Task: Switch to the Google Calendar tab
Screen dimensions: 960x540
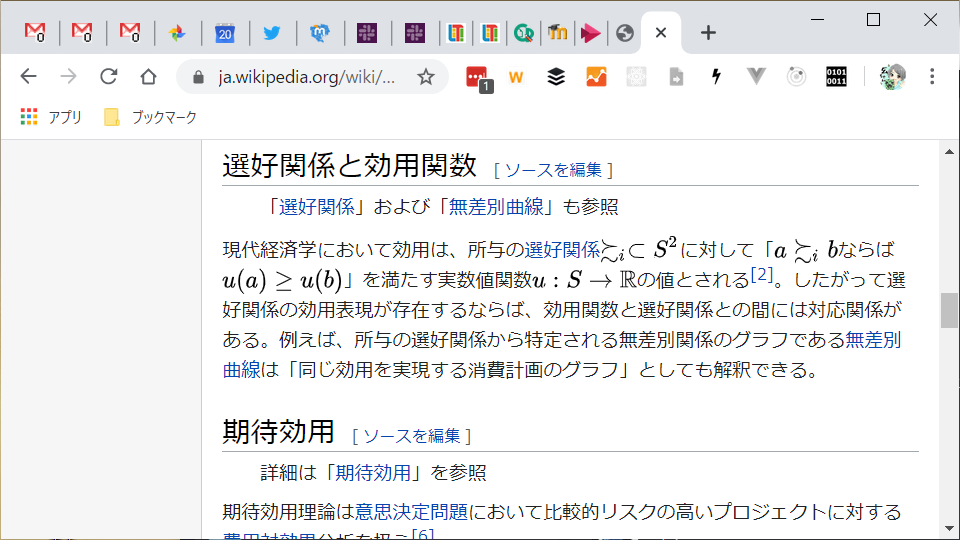Action: coord(224,33)
